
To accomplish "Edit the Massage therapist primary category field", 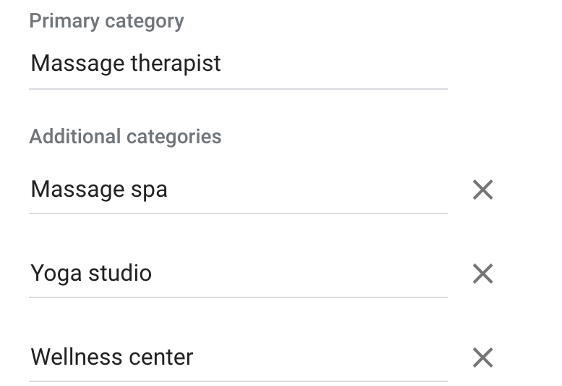I will pos(238,64).
